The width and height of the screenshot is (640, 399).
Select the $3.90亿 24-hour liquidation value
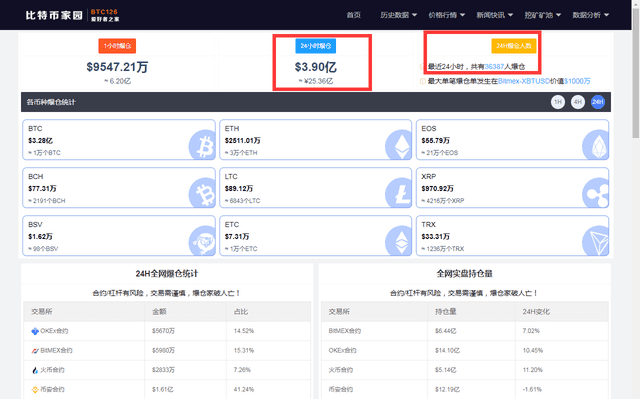click(x=316, y=67)
